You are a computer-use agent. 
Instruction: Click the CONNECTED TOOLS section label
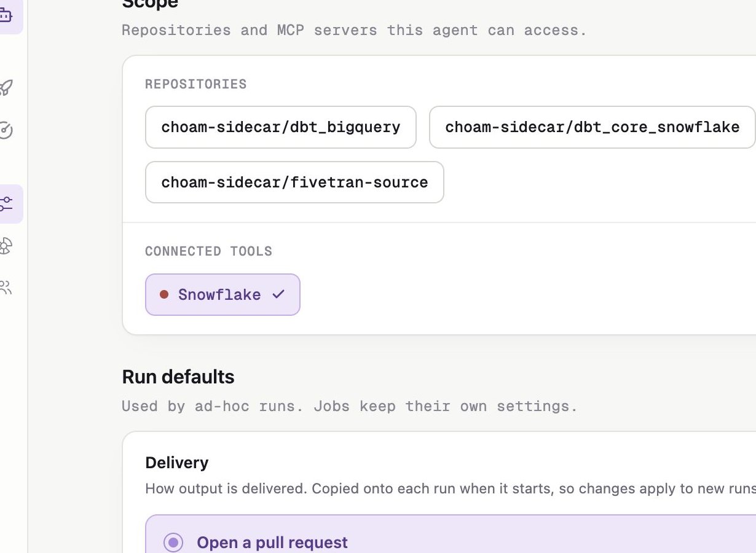[208, 251]
